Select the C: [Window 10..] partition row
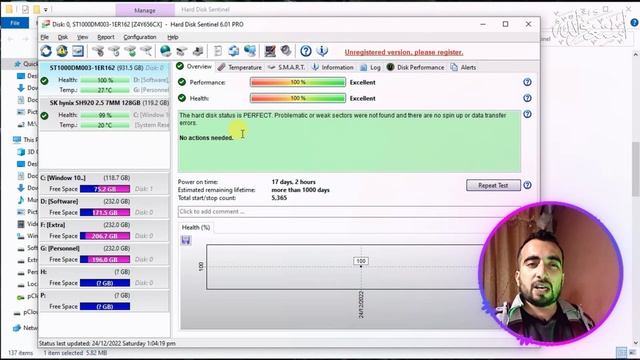640x360 pixels. tap(104, 183)
